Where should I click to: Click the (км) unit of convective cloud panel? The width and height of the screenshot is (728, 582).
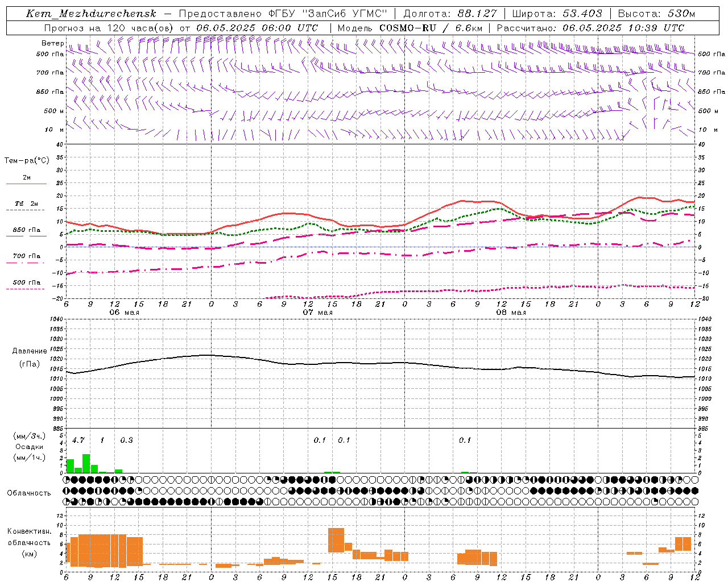(x=29, y=554)
